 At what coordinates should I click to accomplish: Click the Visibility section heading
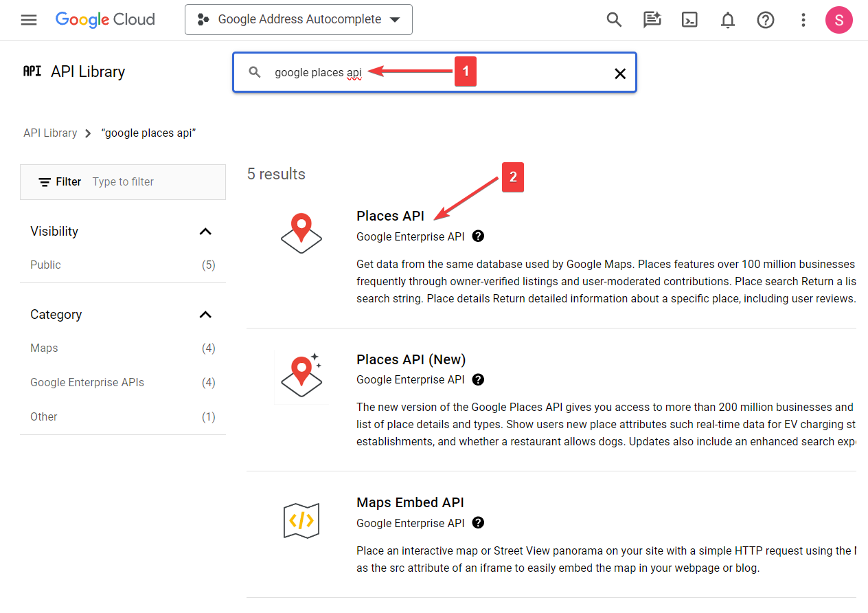pyautogui.click(x=54, y=232)
